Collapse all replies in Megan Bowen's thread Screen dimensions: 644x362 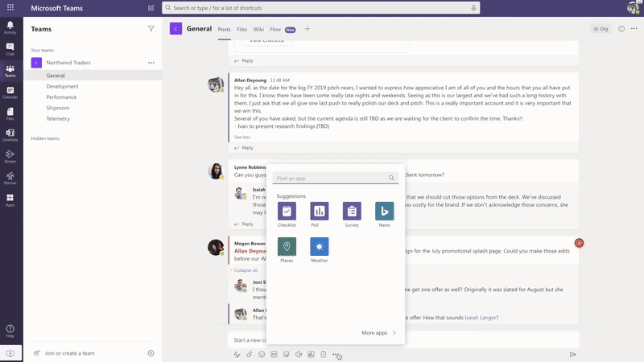246,270
